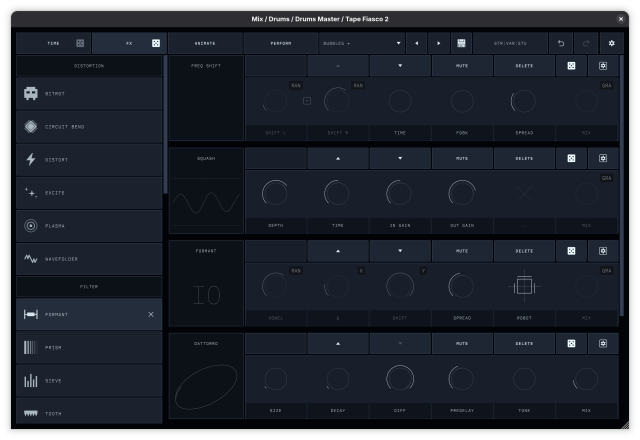Open the Animate tab
Viewport: 640px width, 440px height.
[x=205, y=43]
